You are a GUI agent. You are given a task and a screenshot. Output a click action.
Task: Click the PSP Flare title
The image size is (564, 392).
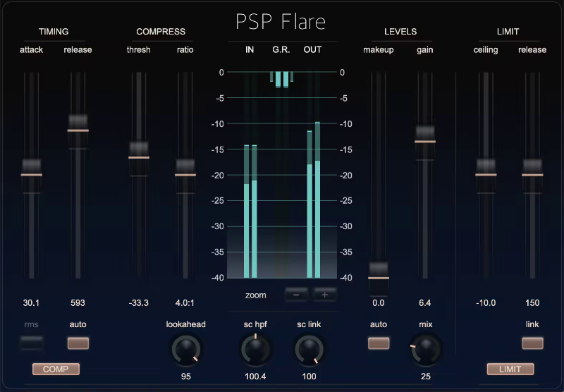281,22
